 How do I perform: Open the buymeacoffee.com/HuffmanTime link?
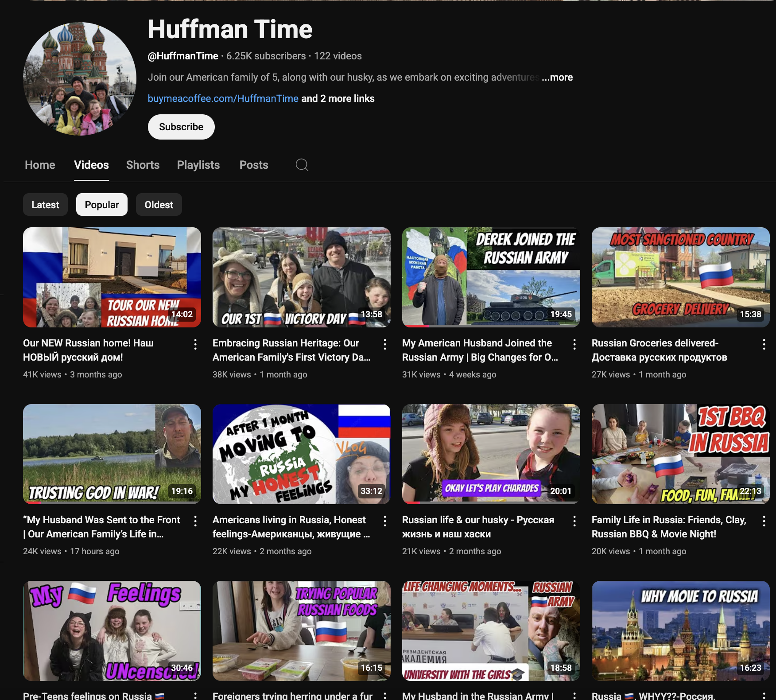pos(223,98)
